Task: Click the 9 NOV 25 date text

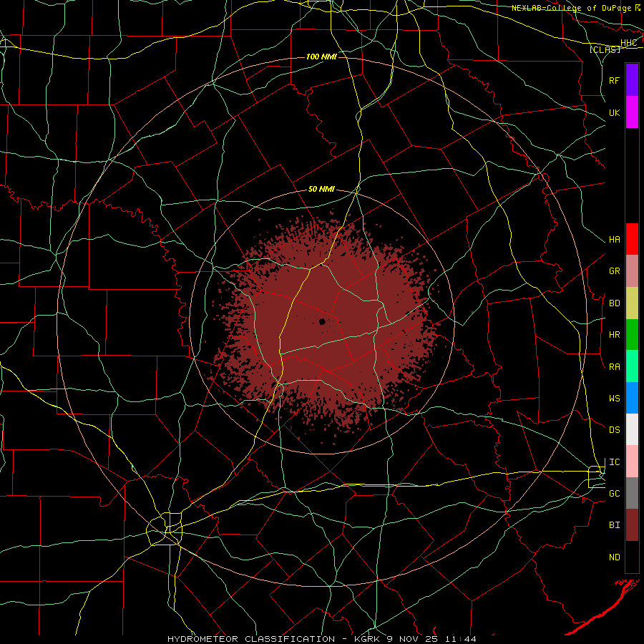Action: (x=413, y=639)
